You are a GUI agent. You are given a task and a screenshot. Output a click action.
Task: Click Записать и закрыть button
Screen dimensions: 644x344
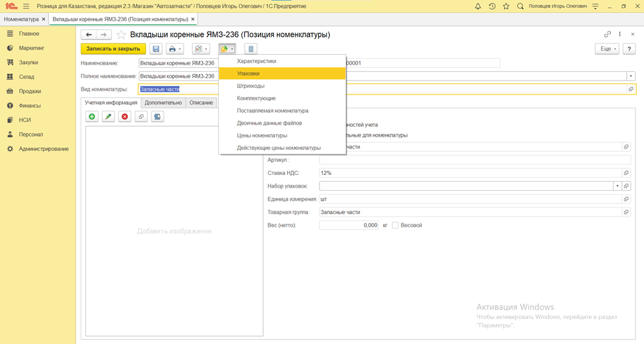[x=113, y=49]
